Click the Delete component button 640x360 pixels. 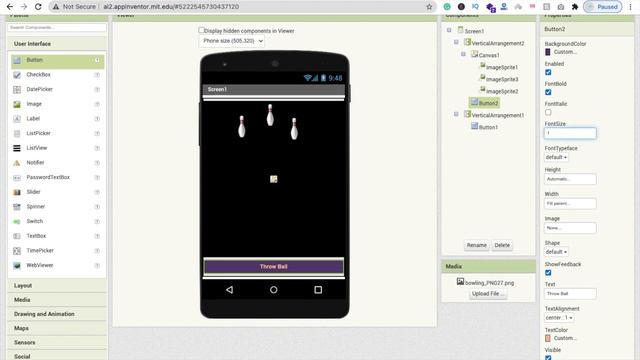pos(502,245)
